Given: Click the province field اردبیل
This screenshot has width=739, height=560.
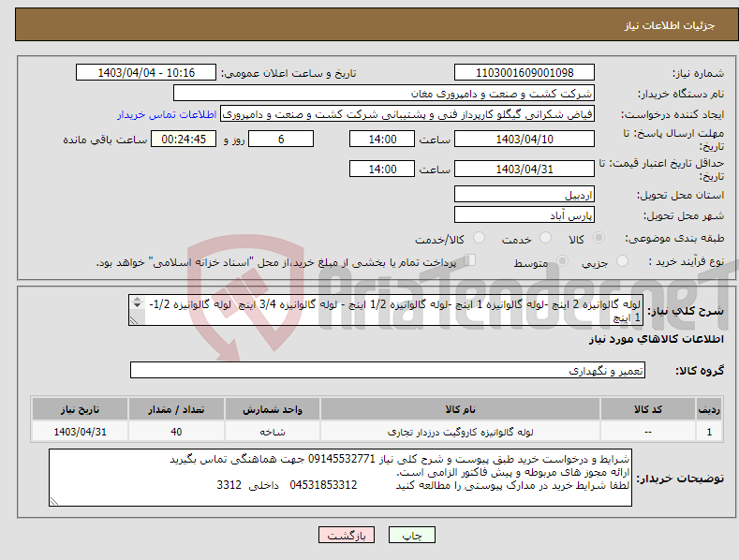Looking at the screenshot, I should [525, 194].
